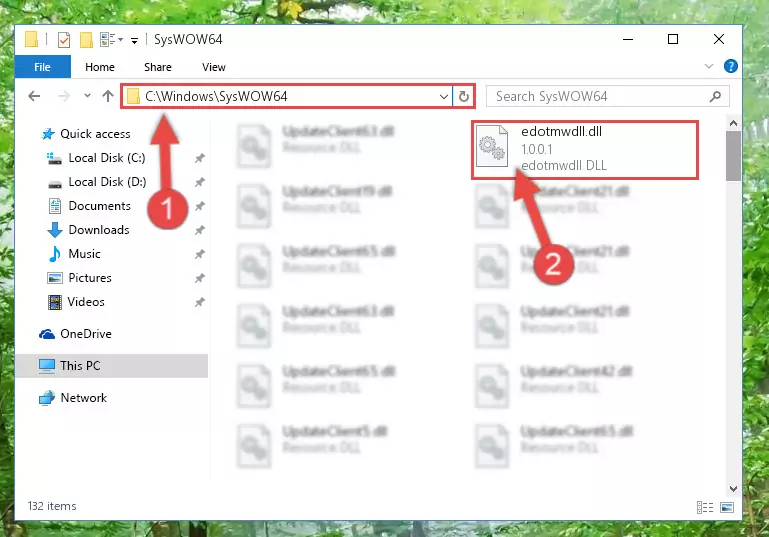
Task: Click the scroll up arrow of file list
Action: coord(733,123)
